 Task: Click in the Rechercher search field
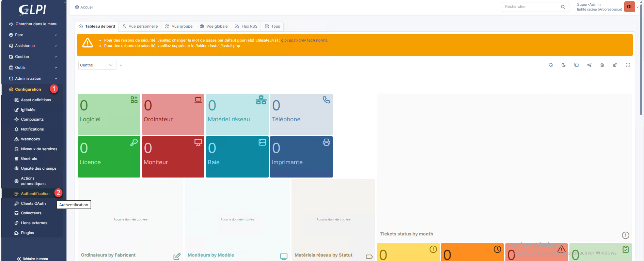[531, 7]
